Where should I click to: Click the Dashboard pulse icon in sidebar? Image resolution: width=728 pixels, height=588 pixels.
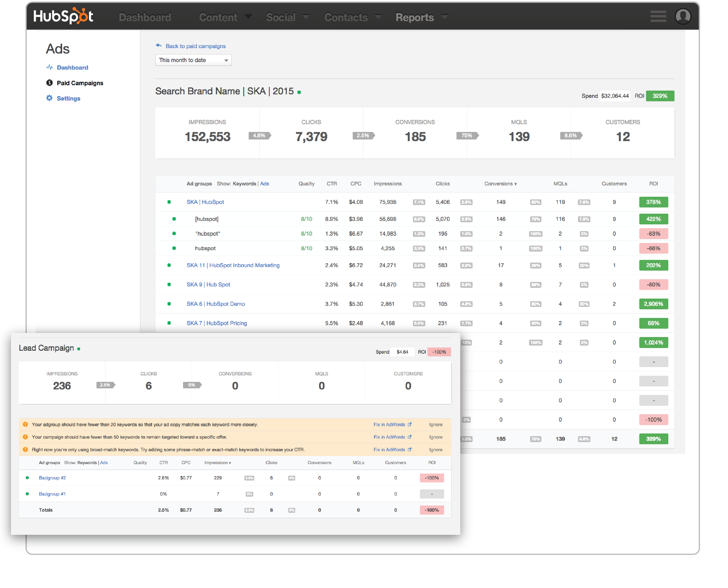(49, 67)
